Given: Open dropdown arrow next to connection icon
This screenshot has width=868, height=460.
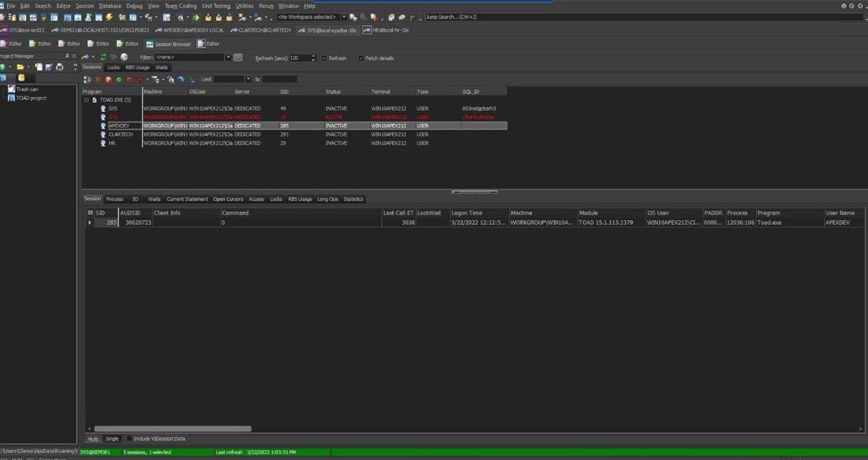Looking at the screenshot, I should click(x=92, y=57).
